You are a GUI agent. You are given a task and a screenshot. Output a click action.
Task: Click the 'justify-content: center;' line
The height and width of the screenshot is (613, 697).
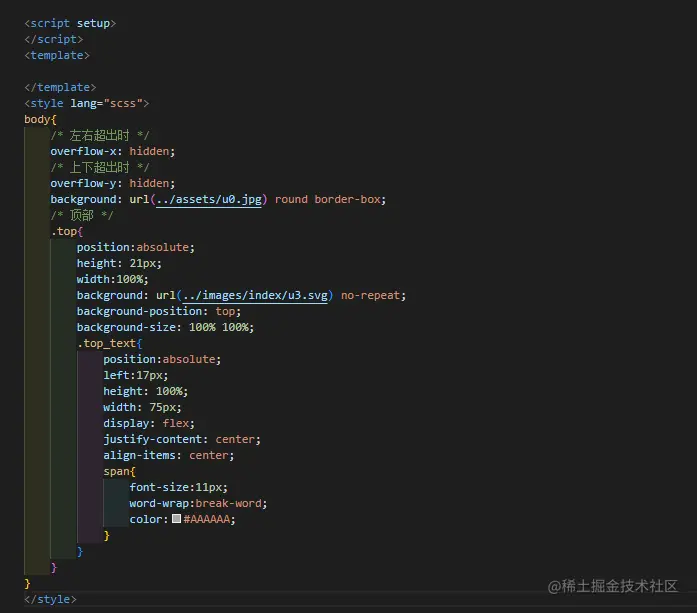pos(182,439)
